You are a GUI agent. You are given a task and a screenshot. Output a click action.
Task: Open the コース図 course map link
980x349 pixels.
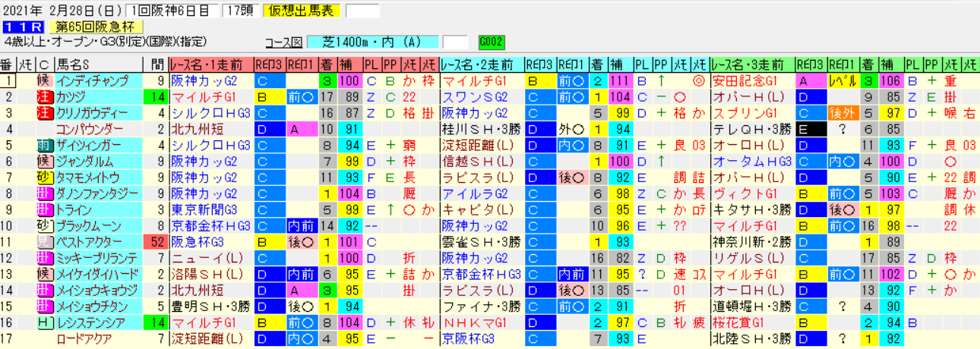[283, 41]
